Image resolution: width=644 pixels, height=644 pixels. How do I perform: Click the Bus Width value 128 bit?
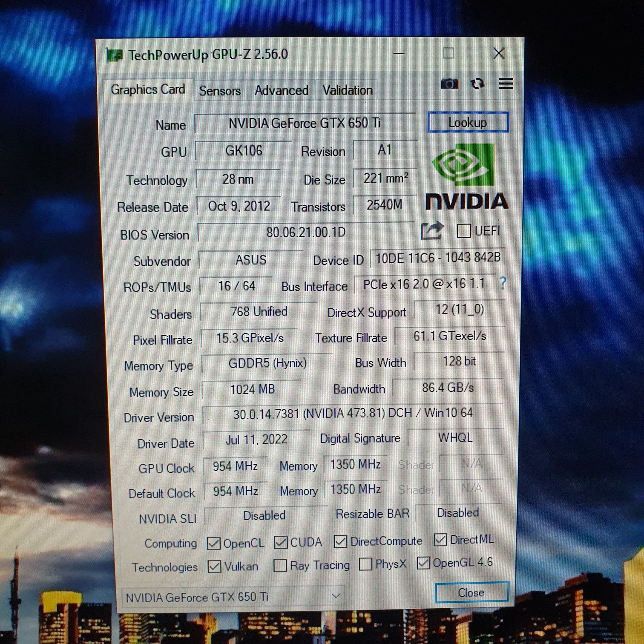pyautogui.click(x=459, y=362)
